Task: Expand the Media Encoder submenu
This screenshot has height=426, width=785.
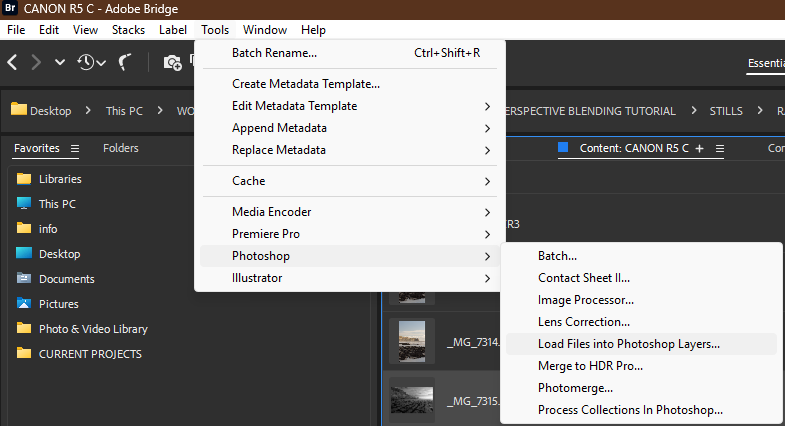Action: tap(350, 212)
